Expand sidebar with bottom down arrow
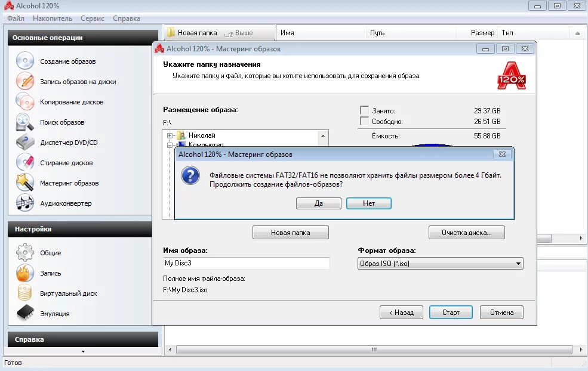Viewport: 588px width, 371px height. (x=83, y=351)
